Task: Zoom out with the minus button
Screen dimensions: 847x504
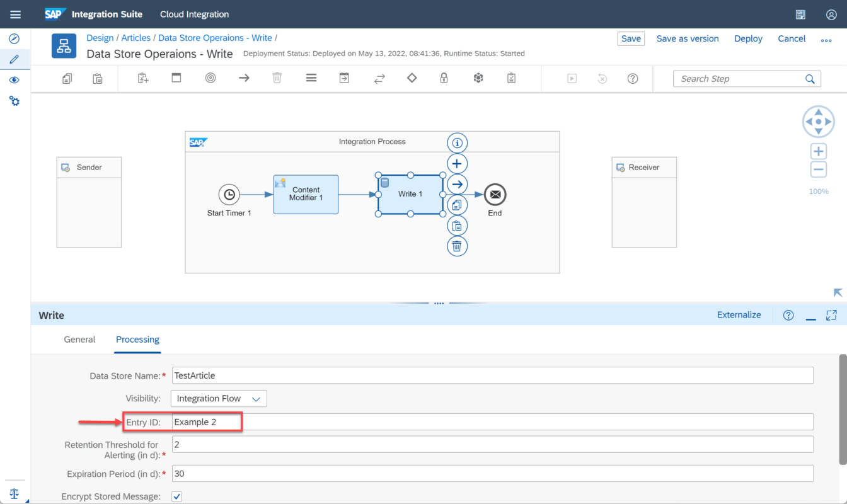Action: (x=818, y=169)
